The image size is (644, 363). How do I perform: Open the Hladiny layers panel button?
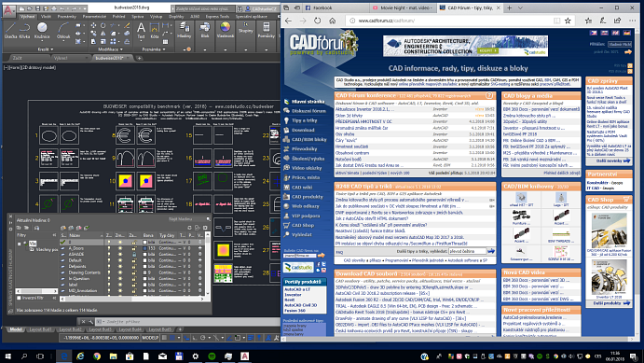pyautogui.click(x=185, y=31)
